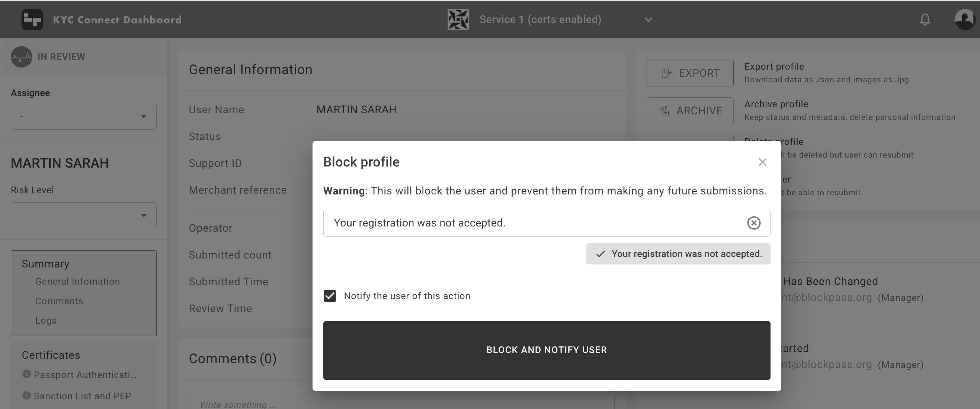This screenshot has width=980, height=409.
Task: Click the Archive profile button
Action: coord(689,111)
